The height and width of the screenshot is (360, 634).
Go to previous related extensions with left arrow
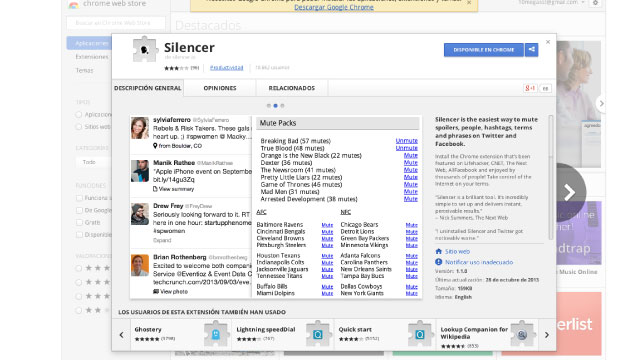[x=121, y=335]
